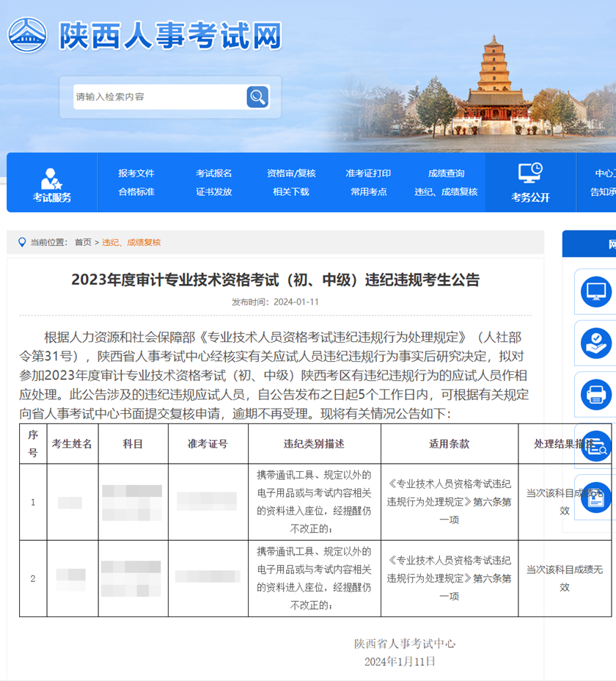Click the certificate sidebar icon
The width and height of the screenshot is (616, 681).
pyautogui.click(x=595, y=478)
